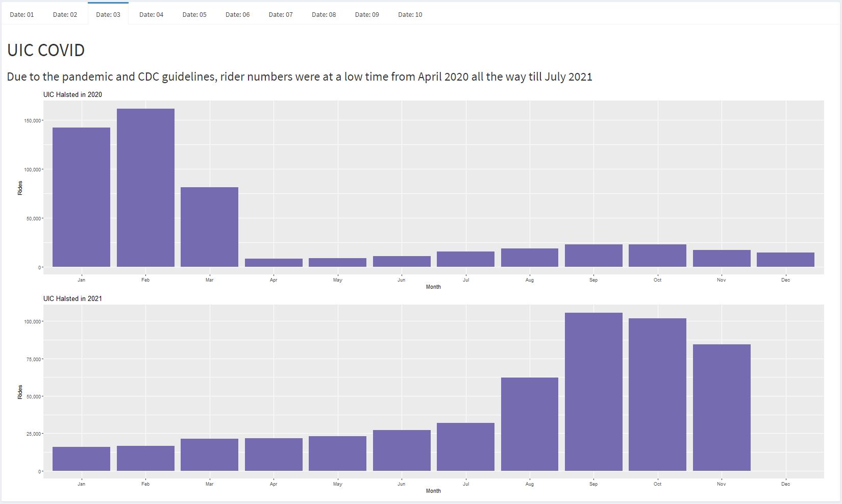This screenshot has width=842, height=504.
Task: Open the Date: 05 tab
Action: tap(194, 14)
